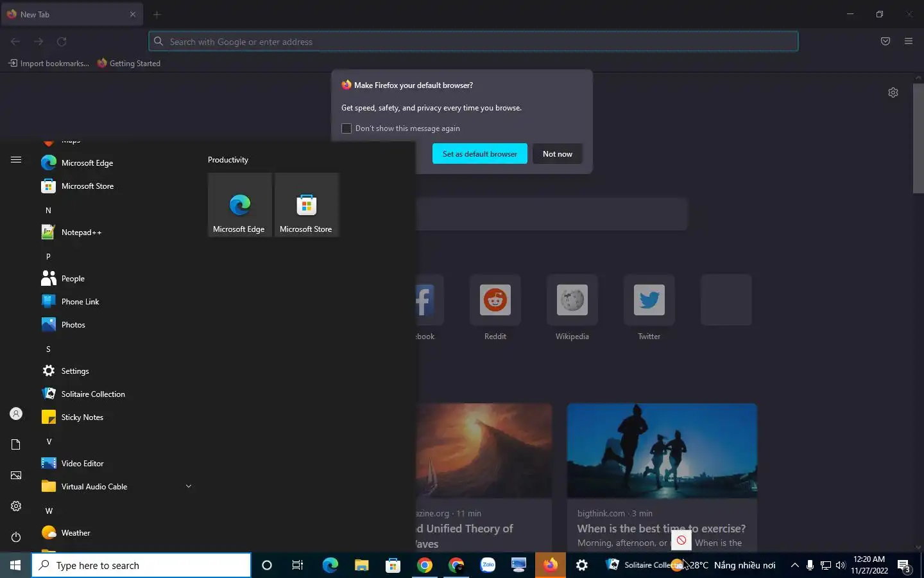Click the Not now button
This screenshot has width=924, height=578.
pos(558,153)
